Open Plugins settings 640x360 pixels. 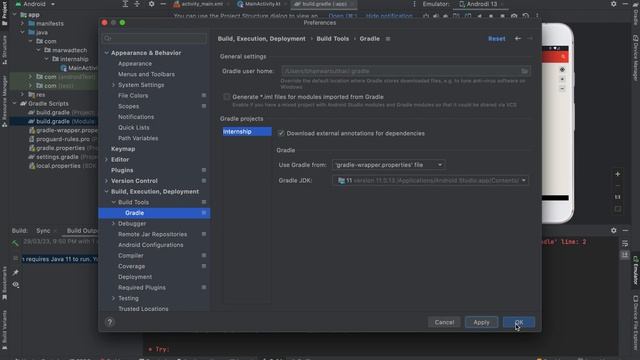pos(122,170)
